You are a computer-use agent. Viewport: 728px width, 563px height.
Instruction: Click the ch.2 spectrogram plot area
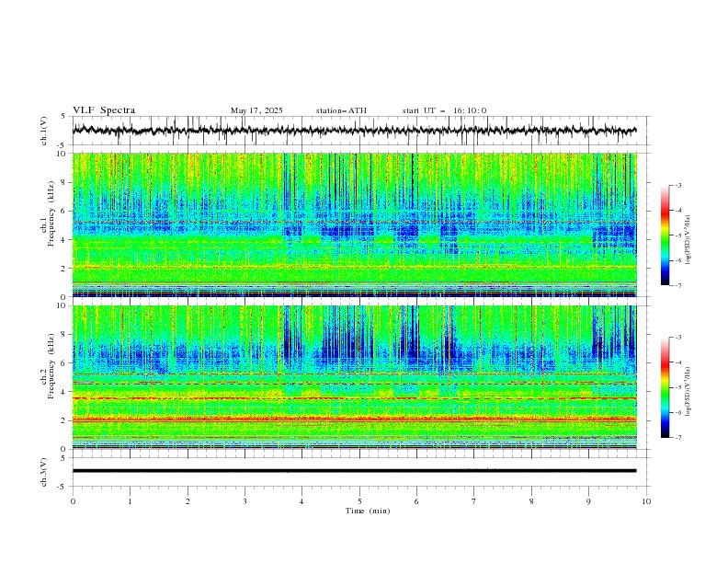pos(355,377)
